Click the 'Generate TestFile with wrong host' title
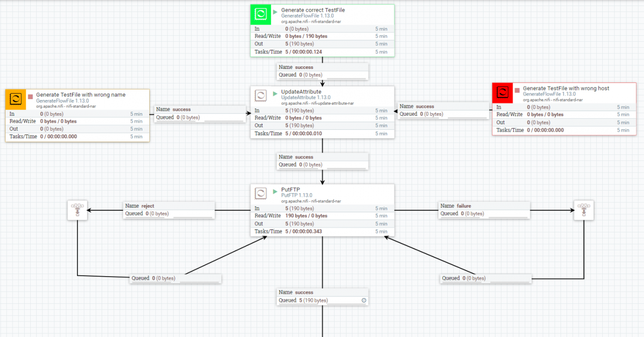 tap(566, 88)
